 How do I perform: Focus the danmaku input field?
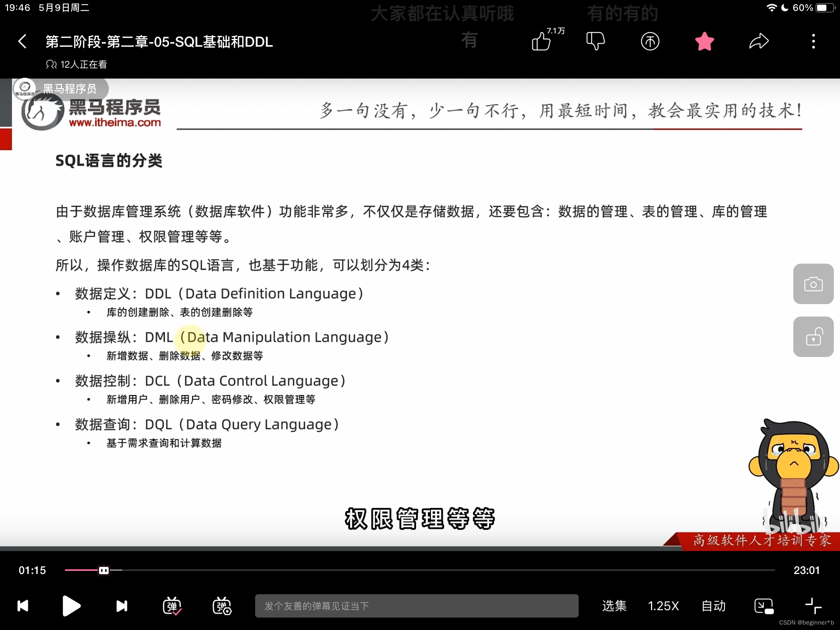[x=416, y=606]
